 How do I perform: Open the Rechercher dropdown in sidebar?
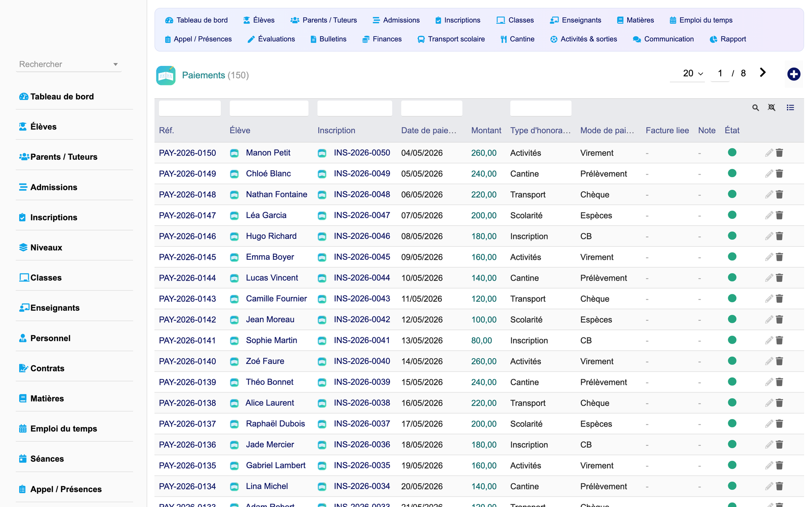[69, 64]
